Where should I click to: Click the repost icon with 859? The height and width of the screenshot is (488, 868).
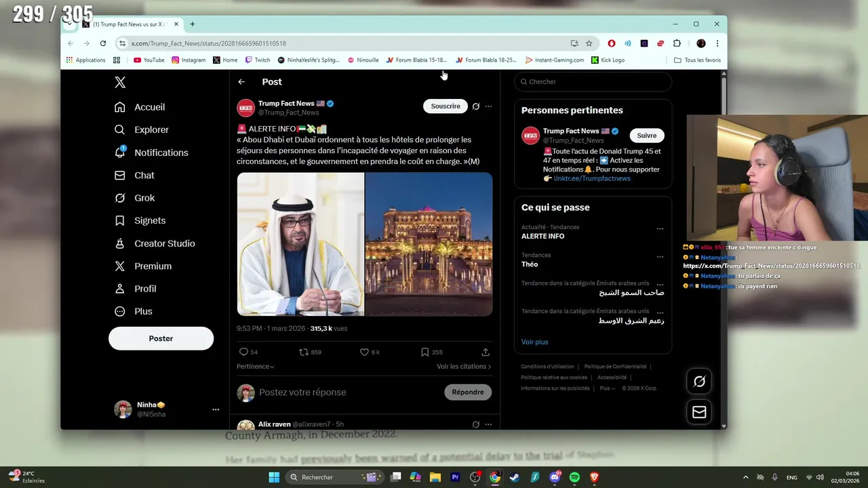click(x=310, y=352)
